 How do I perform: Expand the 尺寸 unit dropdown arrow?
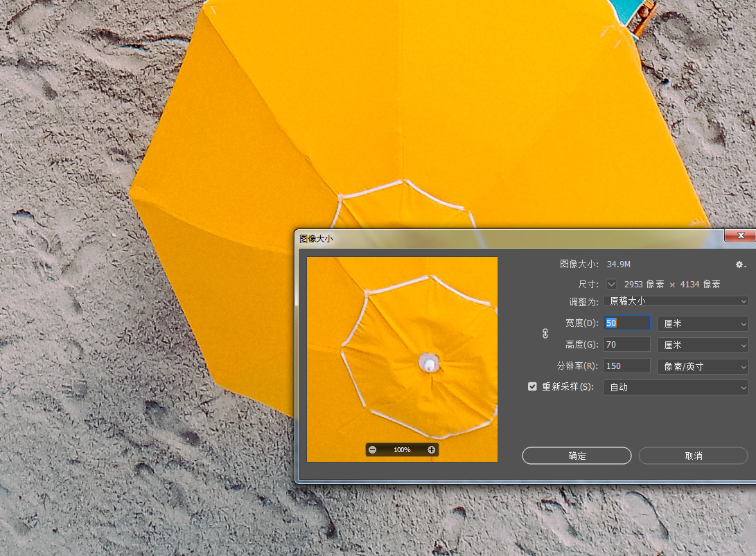click(611, 285)
